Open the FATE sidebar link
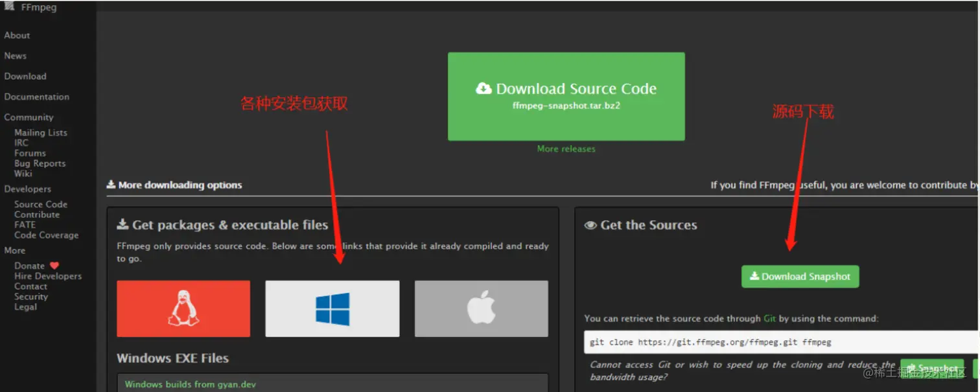The width and height of the screenshot is (980, 392). pyautogui.click(x=25, y=225)
